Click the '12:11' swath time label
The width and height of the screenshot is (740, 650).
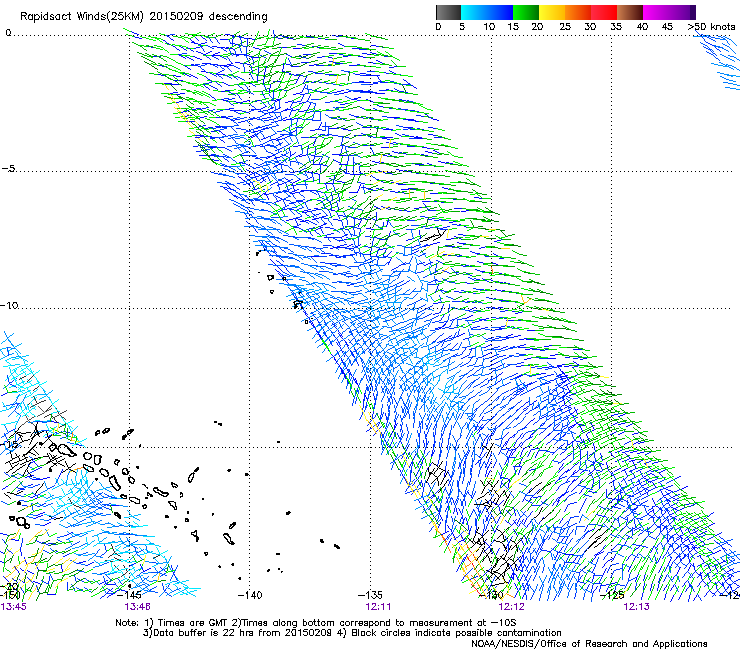[378, 607]
